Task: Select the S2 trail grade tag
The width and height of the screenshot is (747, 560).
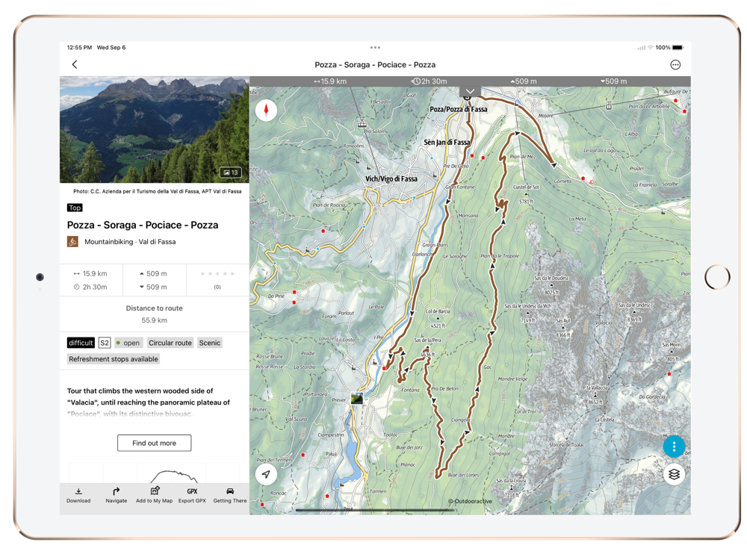Action: (x=105, y=343)
